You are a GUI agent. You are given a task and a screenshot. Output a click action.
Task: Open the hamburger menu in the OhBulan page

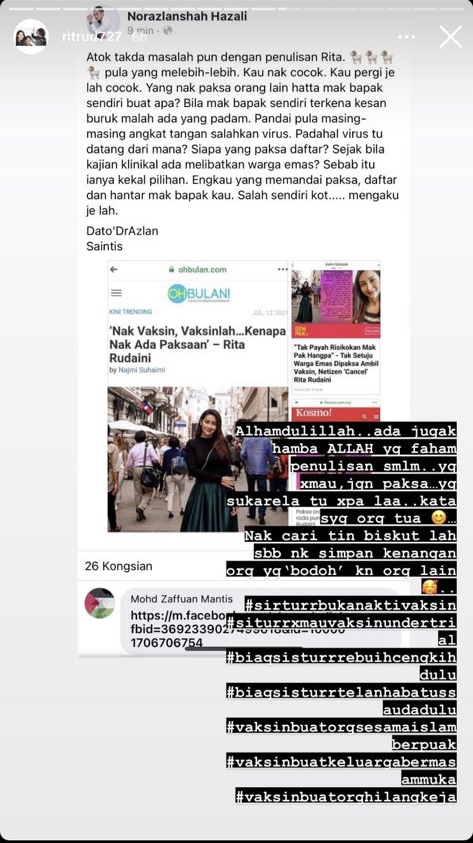point(116,293)
